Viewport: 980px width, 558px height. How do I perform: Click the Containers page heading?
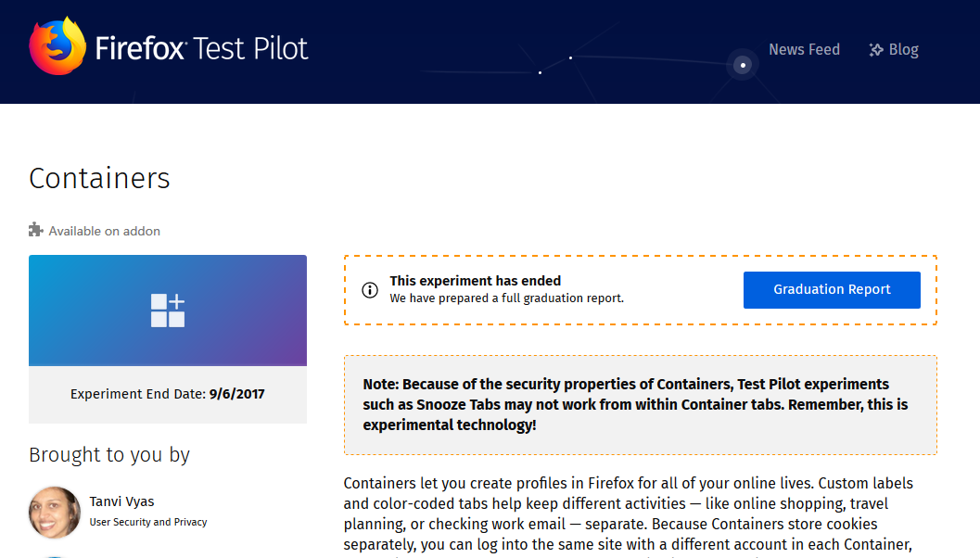pos(99,179)
